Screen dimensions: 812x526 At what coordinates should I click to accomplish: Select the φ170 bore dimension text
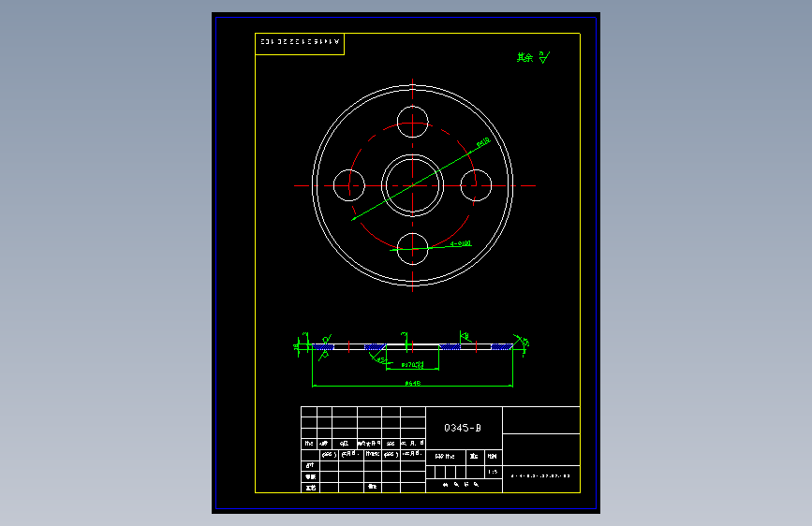(x=412, y=364)
